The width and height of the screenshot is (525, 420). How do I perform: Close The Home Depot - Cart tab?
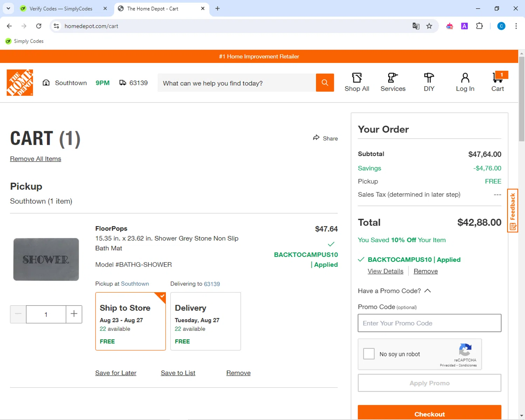point(203,8)
